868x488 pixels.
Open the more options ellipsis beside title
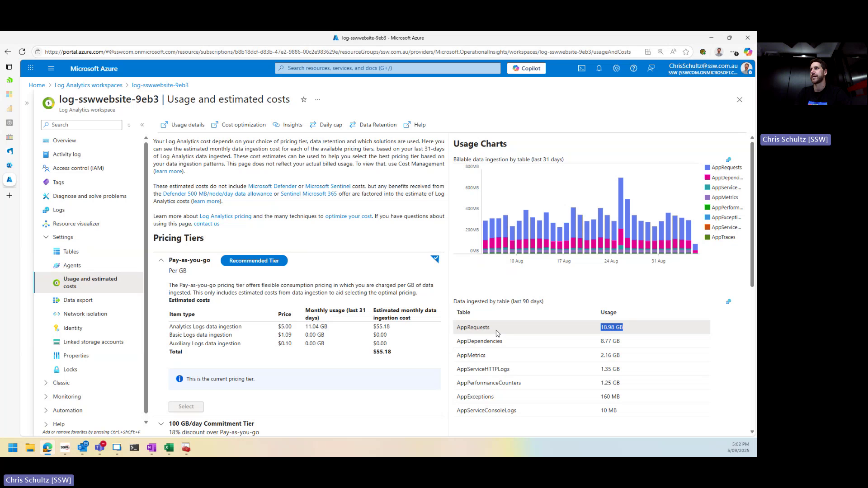[x=317, y=99]
